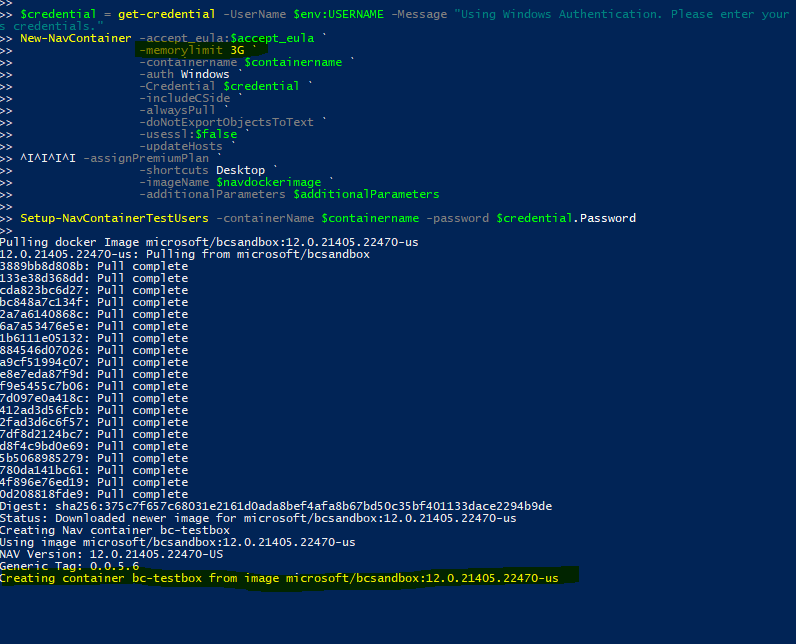Click layer d8f4c9bd0e69 Pull complete line
796x644 pixels.
(94, 447)
